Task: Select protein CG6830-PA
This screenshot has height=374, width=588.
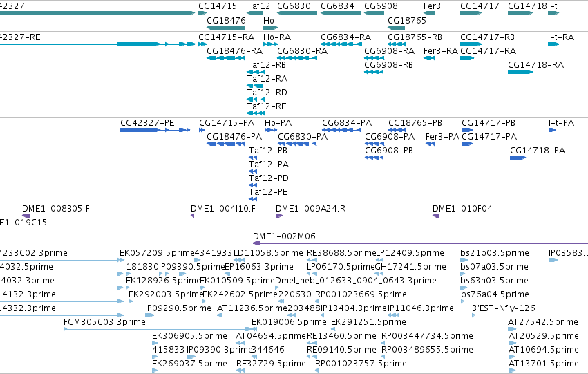Action: click(x=302, y=137)
